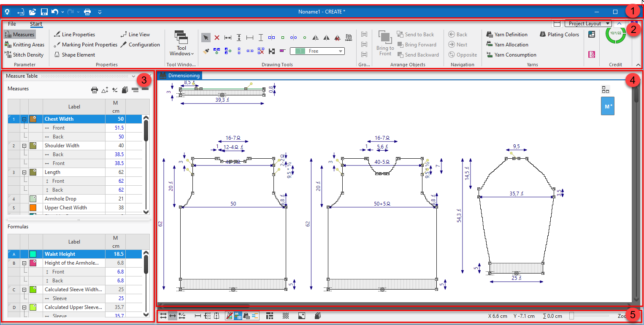
Task: Click the printer icon in title bar
Action: click(87, 12)
